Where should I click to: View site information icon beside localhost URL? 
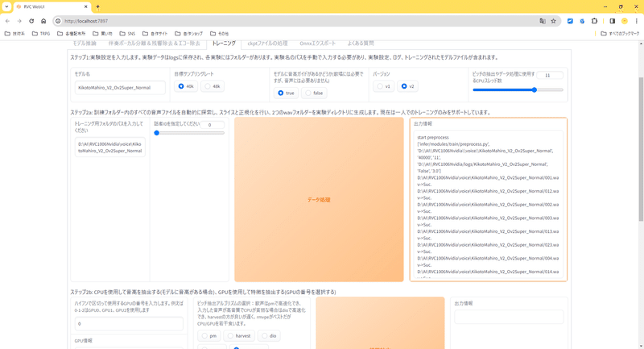click(x=58, y=21)
